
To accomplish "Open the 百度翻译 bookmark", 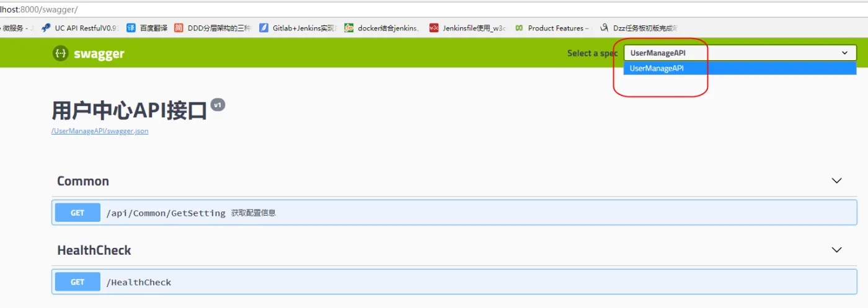I will click(147, 28).
